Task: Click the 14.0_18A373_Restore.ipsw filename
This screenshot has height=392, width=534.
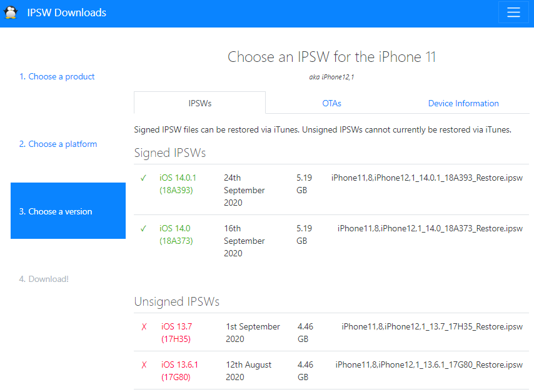Action: pyautogui.click(x=430, y=229)
